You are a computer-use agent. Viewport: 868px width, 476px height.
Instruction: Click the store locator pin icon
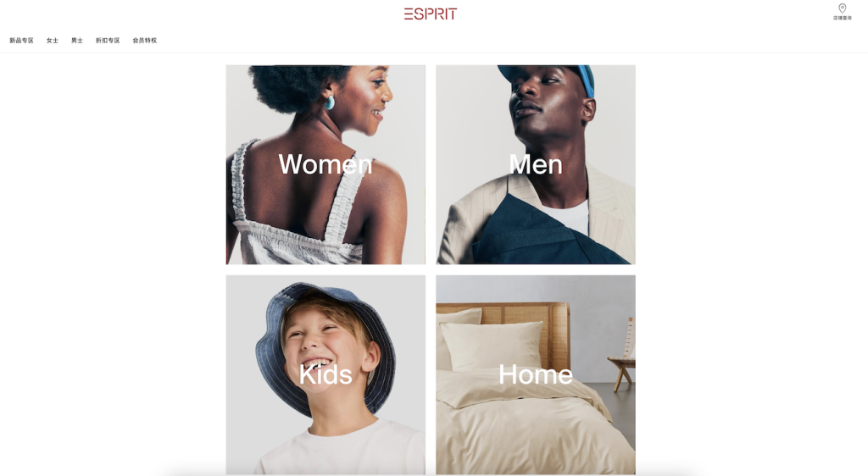coord(842,8)
